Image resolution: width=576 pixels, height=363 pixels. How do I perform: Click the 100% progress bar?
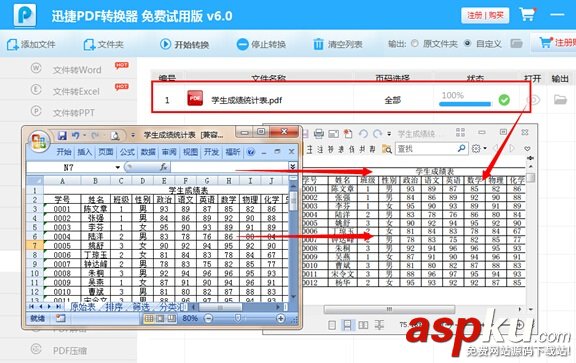click(465, 104)
